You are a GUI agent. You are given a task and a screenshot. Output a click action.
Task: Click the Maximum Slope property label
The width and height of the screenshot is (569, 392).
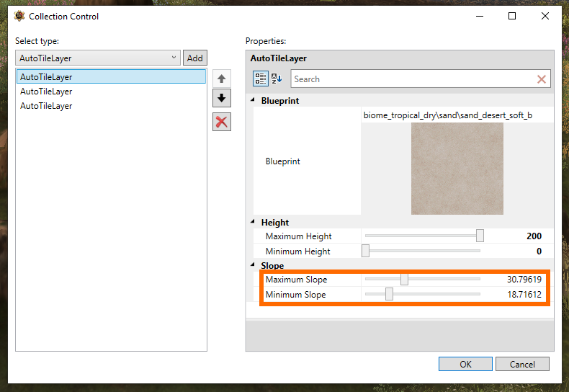296,279
